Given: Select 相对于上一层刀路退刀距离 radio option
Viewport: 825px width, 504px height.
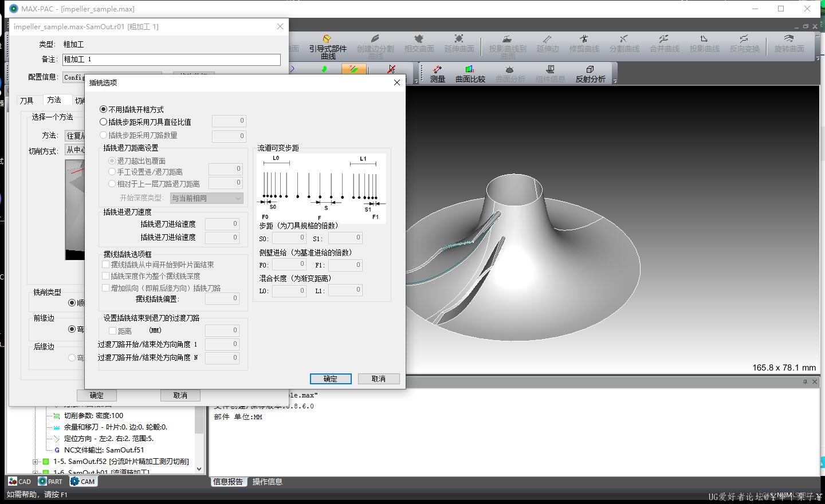Looking at the screenshot, I should 112,184.
